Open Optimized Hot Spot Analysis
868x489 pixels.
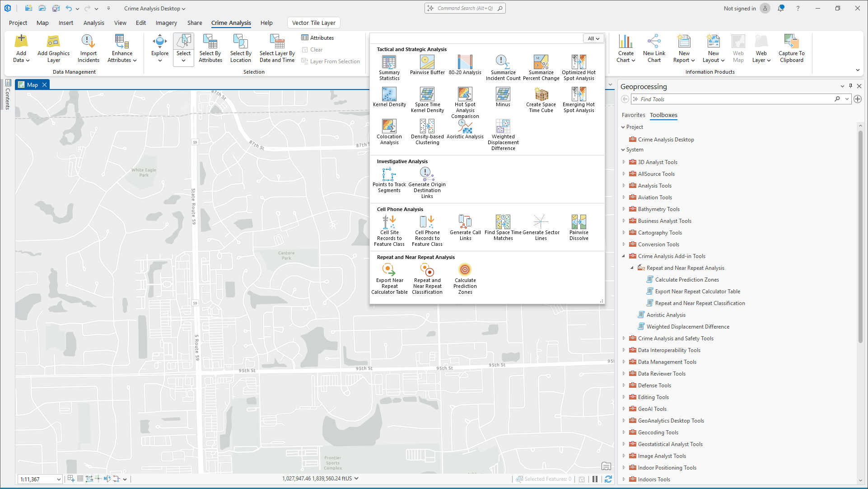[579, 68]
